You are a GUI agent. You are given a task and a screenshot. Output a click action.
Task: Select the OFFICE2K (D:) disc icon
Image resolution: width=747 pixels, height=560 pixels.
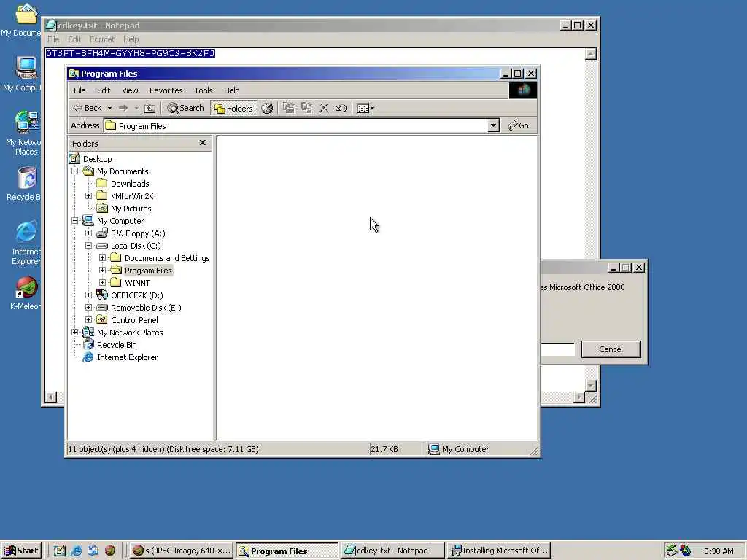(x=102, y=295)
